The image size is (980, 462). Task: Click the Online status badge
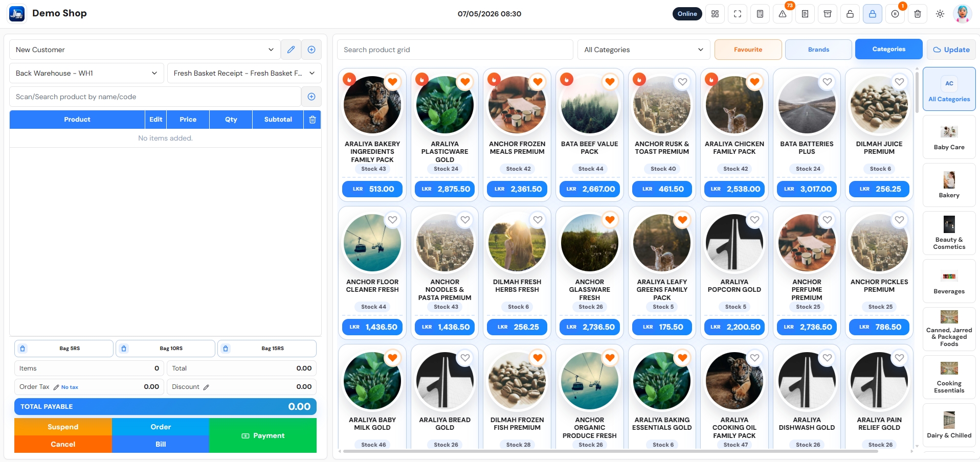point(687,14)
